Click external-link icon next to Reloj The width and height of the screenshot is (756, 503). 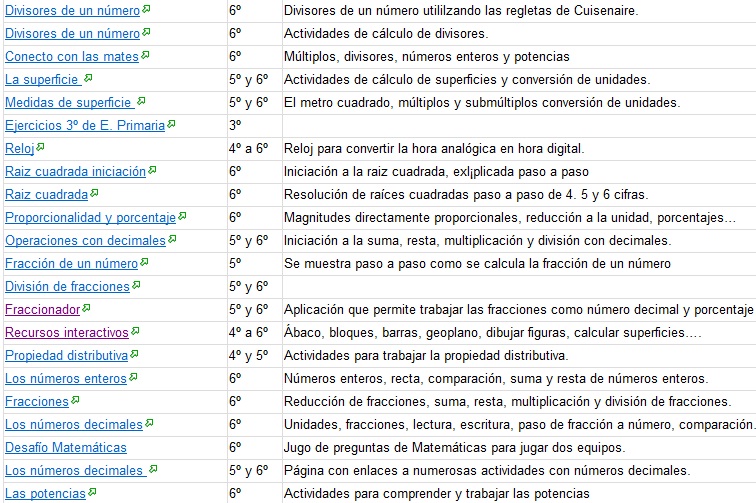[40, 147]
